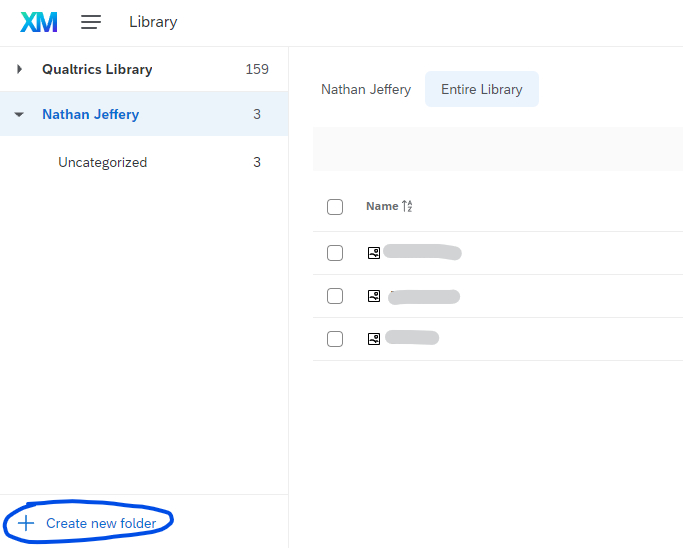This screenshot has width=683, height=548.
Task: Click the plus icon for new folder
Action: [x=26, y=523]
